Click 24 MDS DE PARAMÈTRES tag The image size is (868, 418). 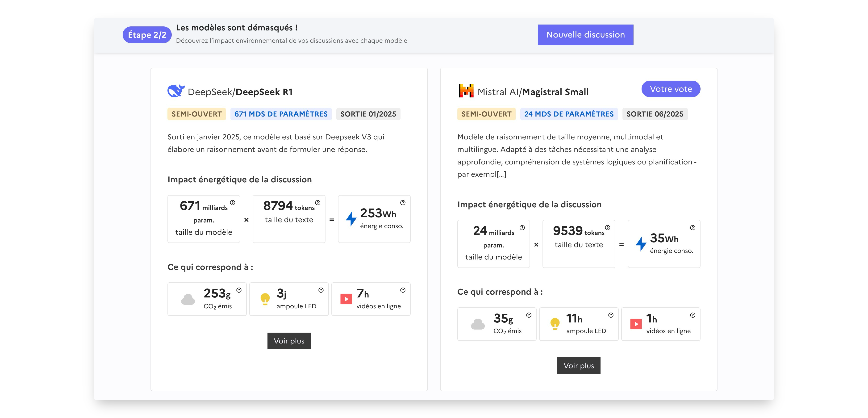pyautogui.click(x=569, y=114)
